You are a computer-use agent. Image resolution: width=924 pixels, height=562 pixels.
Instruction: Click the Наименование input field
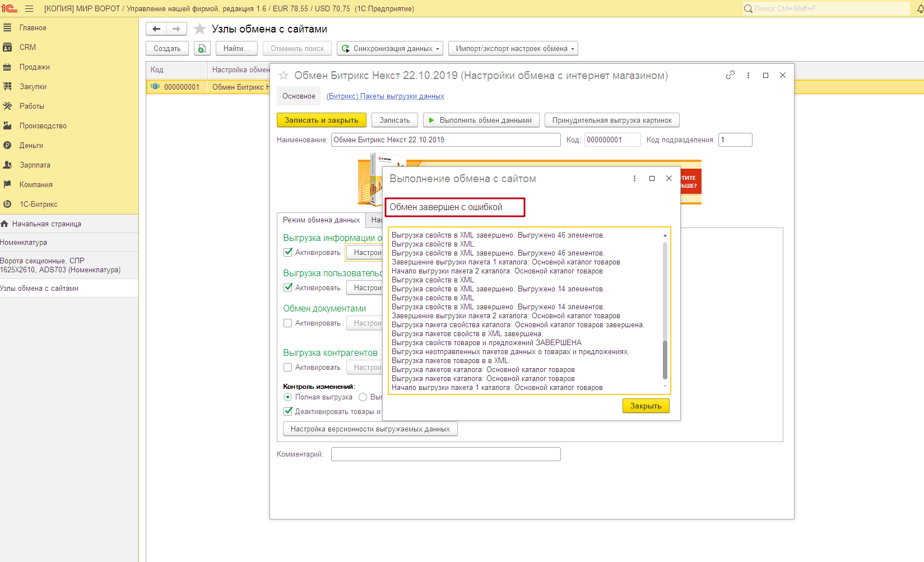(x=445, y=140)
